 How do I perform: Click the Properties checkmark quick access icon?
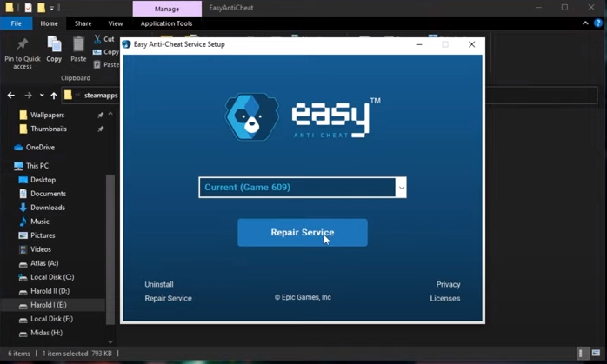(x=28, y=8)
